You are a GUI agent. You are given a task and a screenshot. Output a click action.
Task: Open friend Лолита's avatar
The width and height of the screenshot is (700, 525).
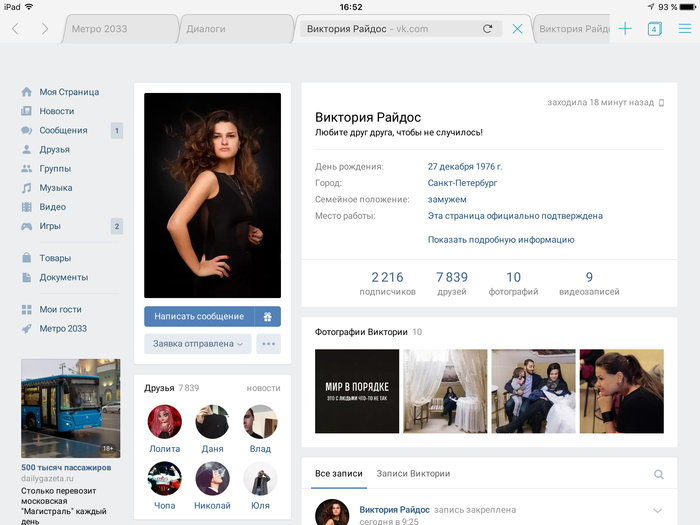[x=164, y=422]
